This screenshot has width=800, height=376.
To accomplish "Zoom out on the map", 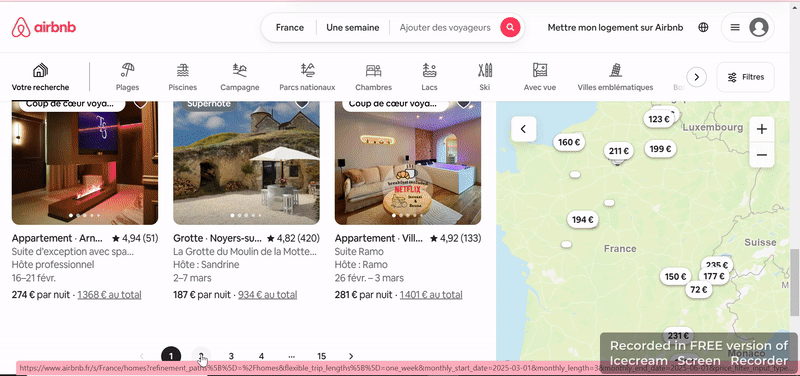I will click(762, 155).
